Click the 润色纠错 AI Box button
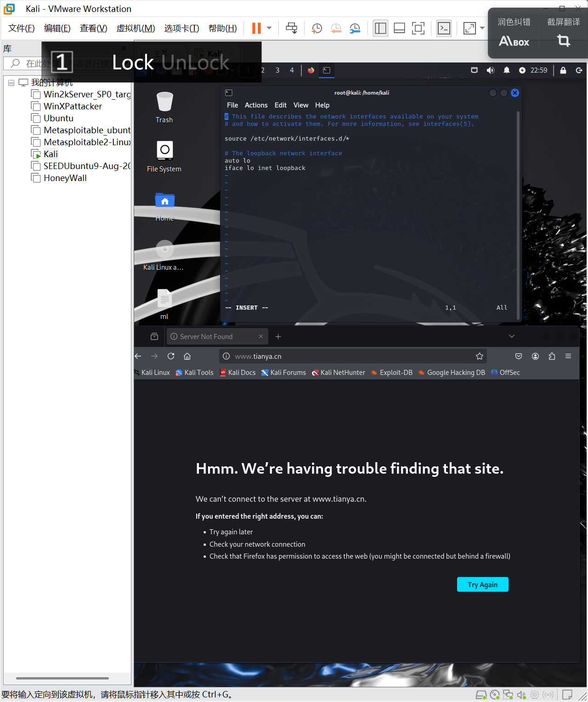The width and height of the screenshot is (588, 702). [x=514, y=33]
